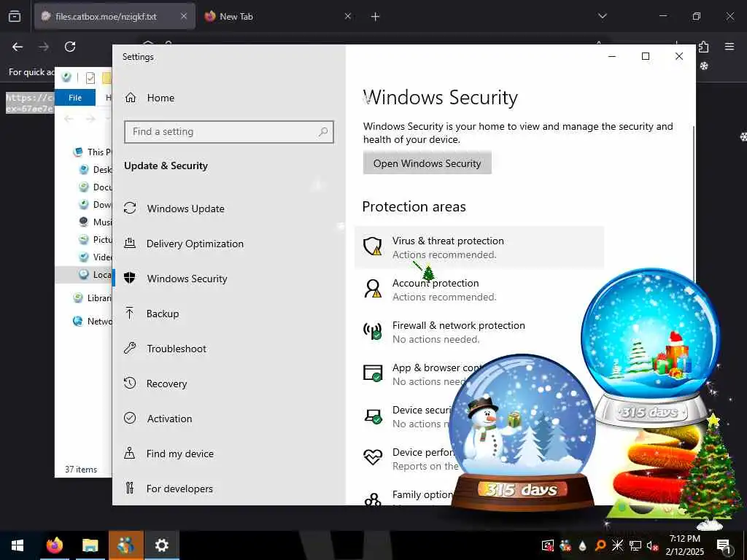Select Windows Security sidebar entry
This screenshot has height=560, width=747.
(175, 279)
